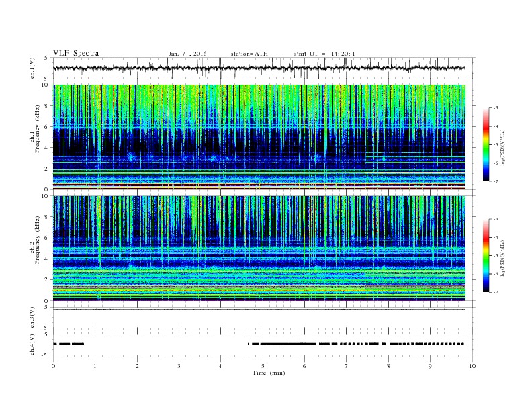Click the "station=ATH" header label
This screenshot has height=411, width=532.
click(249, 54)
